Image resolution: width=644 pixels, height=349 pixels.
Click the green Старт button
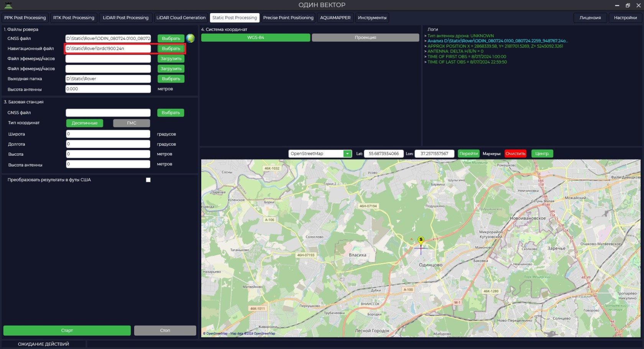coord(67,331)
